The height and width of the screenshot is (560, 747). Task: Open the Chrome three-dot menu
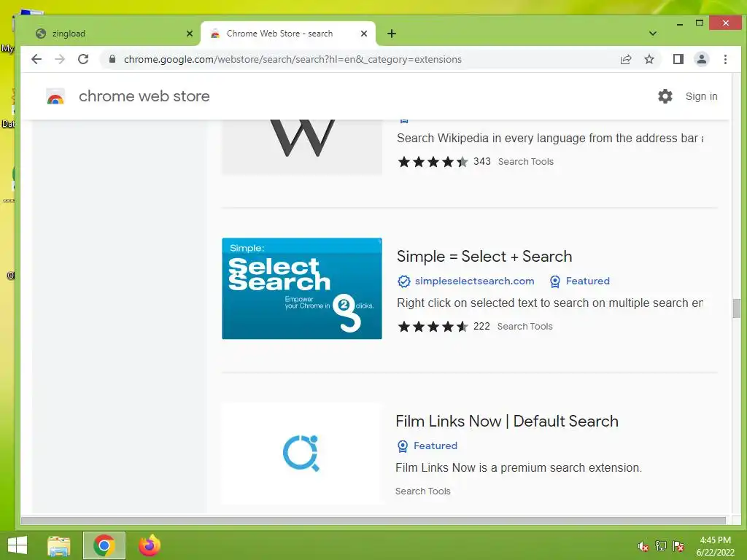(725, 59)
